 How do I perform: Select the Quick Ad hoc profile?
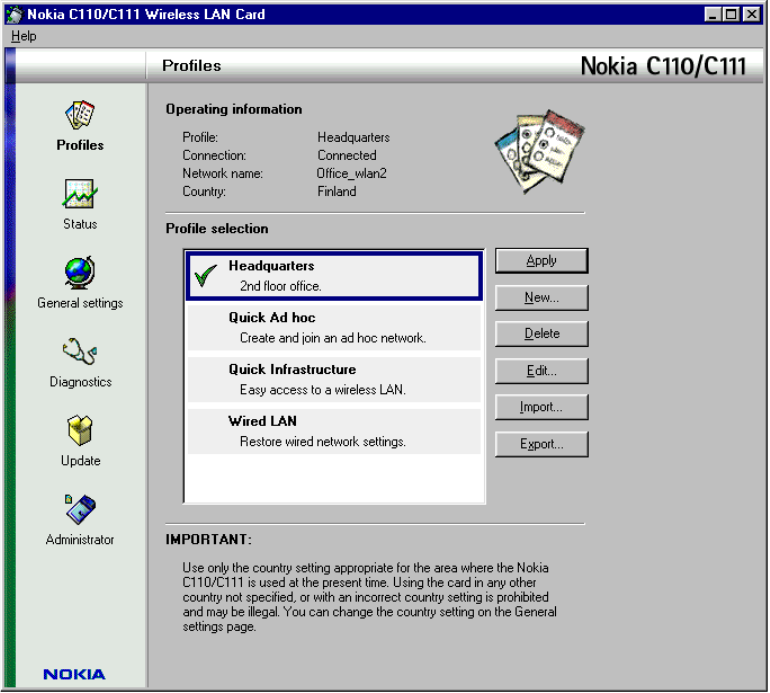(x=334, y=328)
